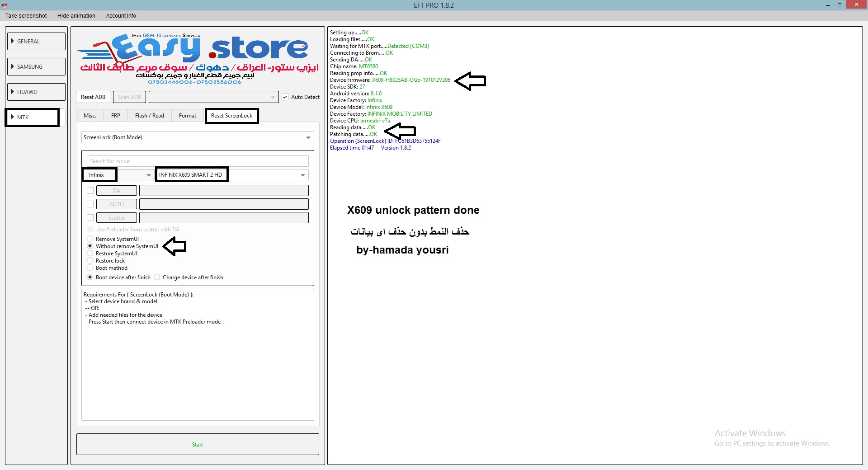Select the Reset ScreenLock tab
Viewport: 868px width, 470px height.
tap(232, 116)
